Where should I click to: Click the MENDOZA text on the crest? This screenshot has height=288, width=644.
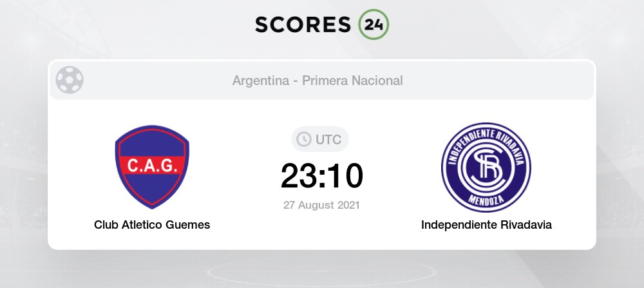tap(486, 201)
